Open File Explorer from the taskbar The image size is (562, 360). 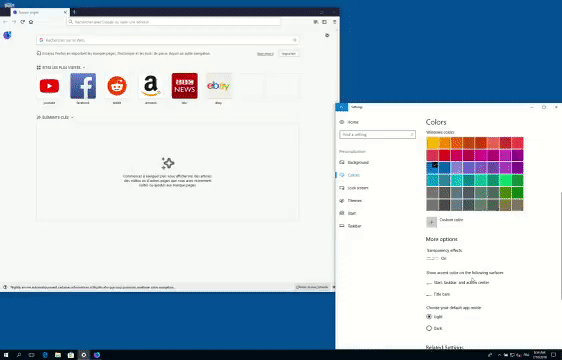pyautogui.click(x=58, y=355)
